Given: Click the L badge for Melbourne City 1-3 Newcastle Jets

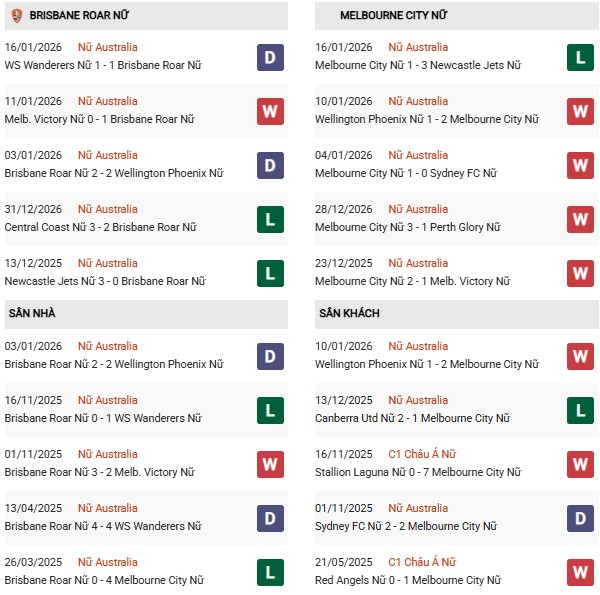Looking at the screenshot, I should (581, 57).
